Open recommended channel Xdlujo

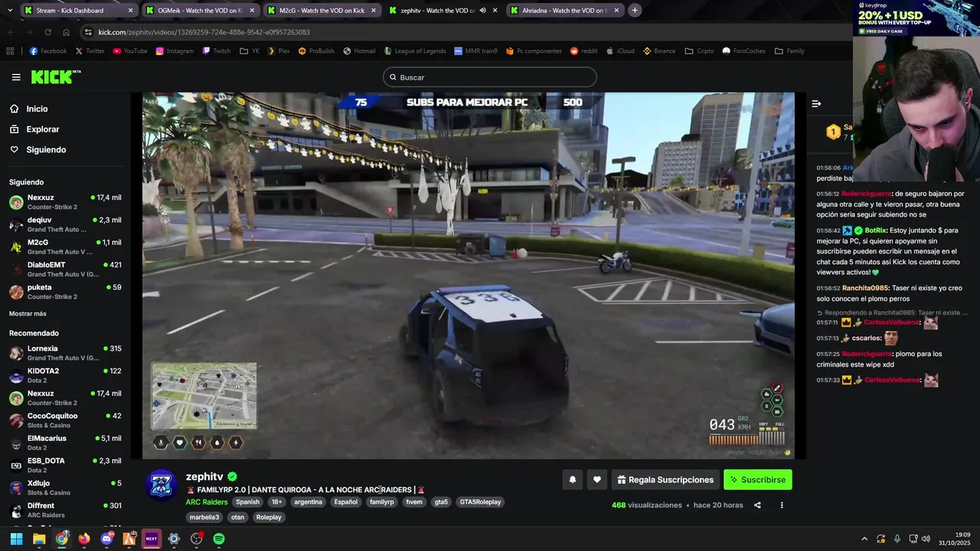(65, 487)
